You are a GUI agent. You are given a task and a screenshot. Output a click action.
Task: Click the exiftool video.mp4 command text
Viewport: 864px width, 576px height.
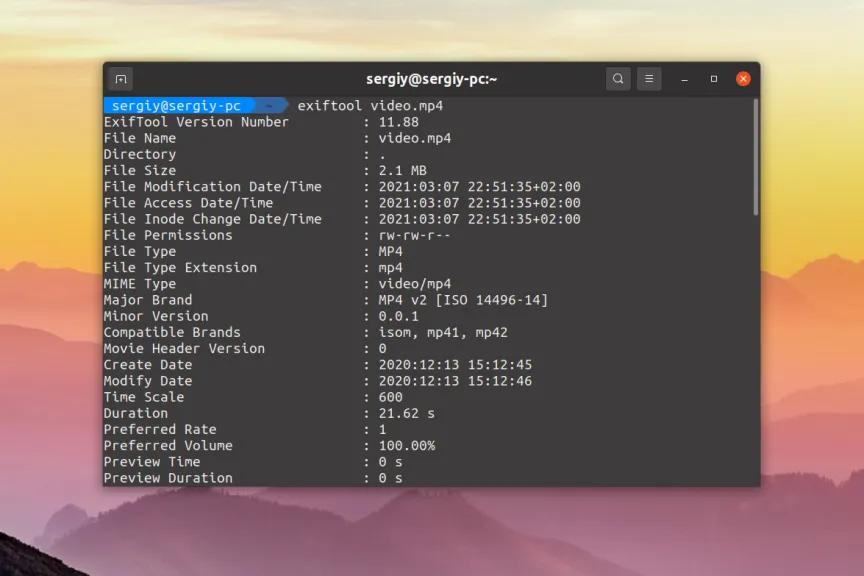[x=370, y=106]
